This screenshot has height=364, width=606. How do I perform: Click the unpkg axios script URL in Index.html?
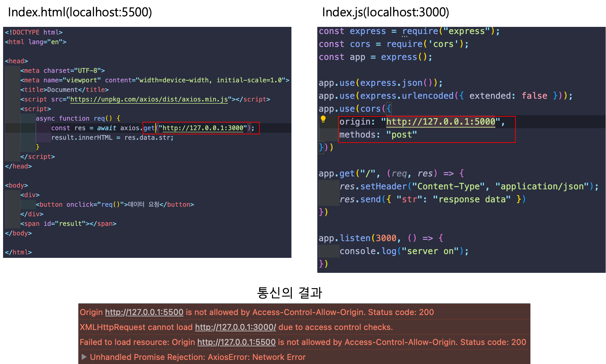tap(149, 99)
